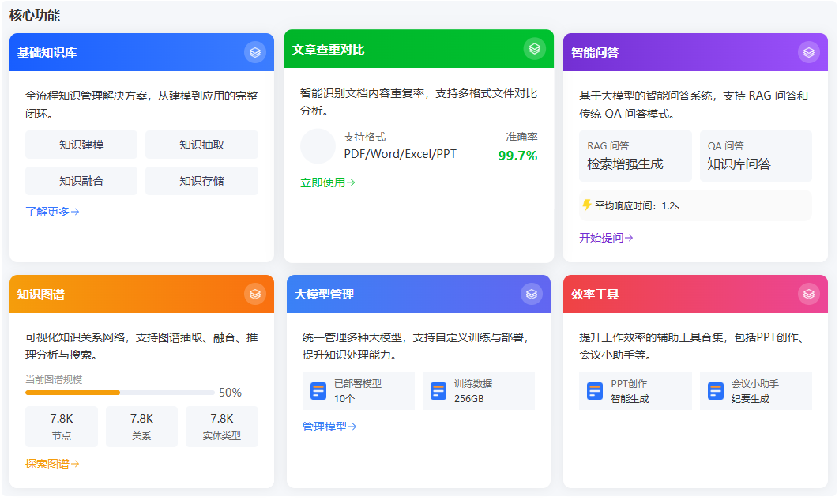
Task: Click layers icon in 大模型管理 card header
Action: point(532,295)
